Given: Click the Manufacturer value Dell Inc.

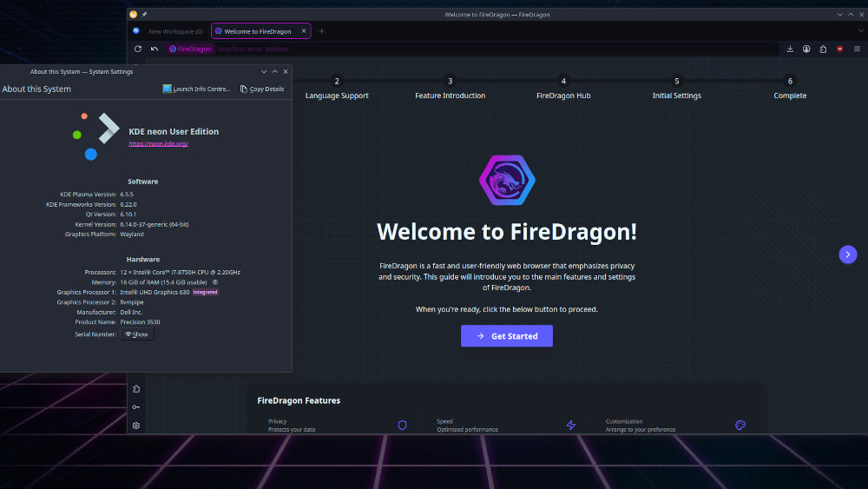Looking at the screenshot, I should pyautogui.click(x=131, y=312).
